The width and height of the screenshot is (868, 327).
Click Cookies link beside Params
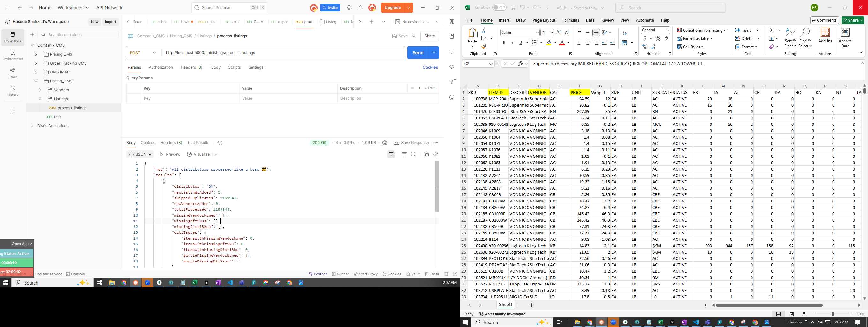(x=430, y=67)
